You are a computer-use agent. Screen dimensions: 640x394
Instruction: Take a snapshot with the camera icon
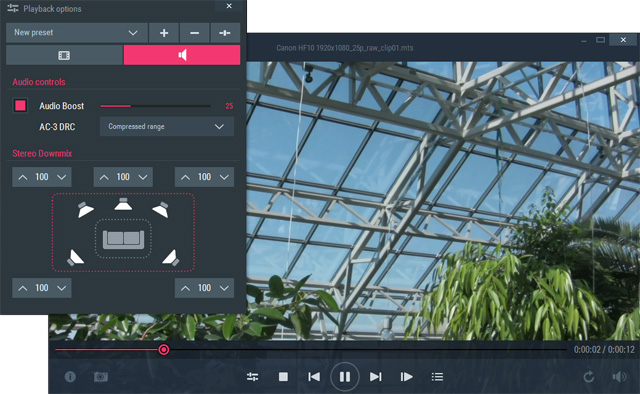[x=101, y=376]
